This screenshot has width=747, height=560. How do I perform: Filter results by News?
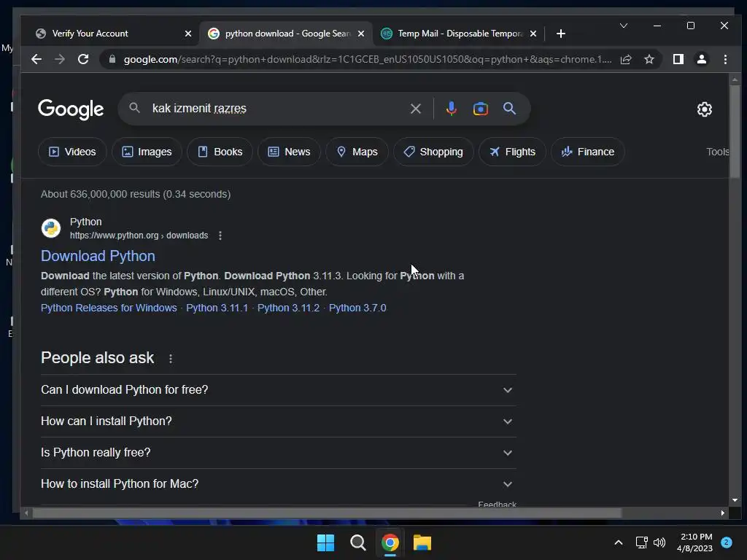pyautogui.click(x=289, y=152)
